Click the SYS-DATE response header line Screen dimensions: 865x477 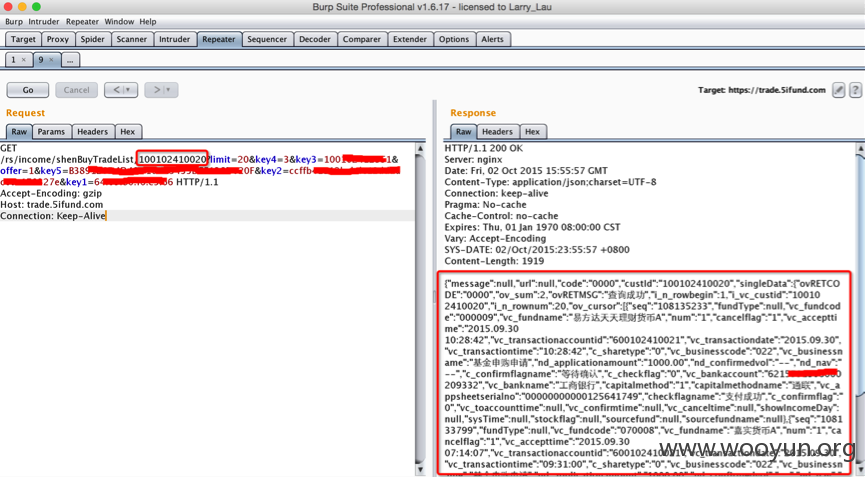[x=538, y=250]
